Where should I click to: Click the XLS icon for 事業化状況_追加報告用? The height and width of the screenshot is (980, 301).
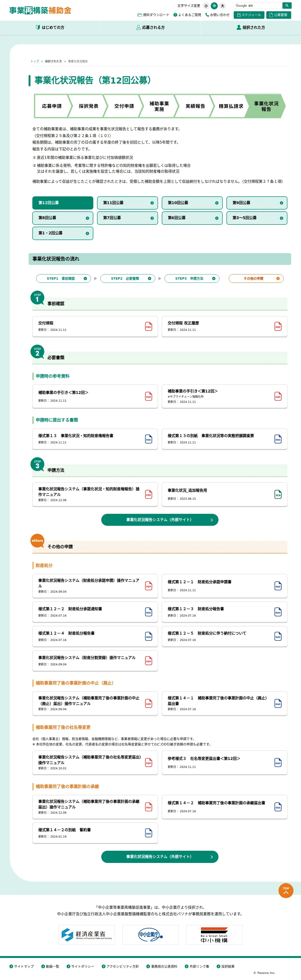pyautogui.click(x=278, y=494)
